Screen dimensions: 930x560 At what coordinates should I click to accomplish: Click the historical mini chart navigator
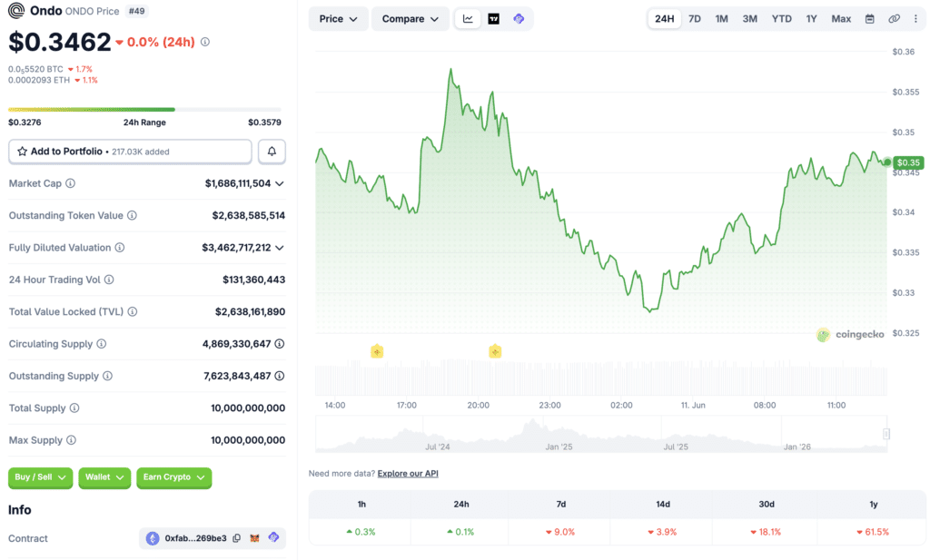(x=601, y=435)
